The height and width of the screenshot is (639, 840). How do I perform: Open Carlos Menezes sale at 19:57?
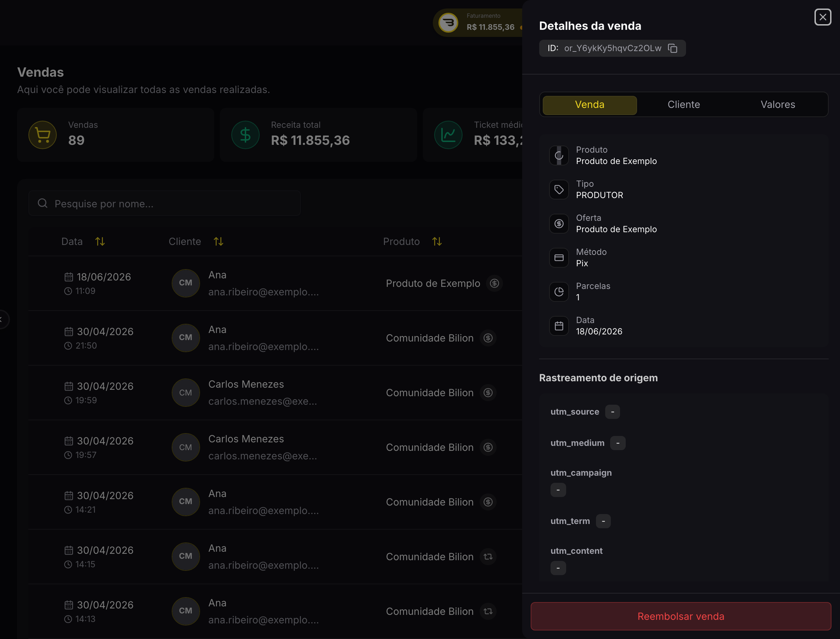[x=275, y=447]
